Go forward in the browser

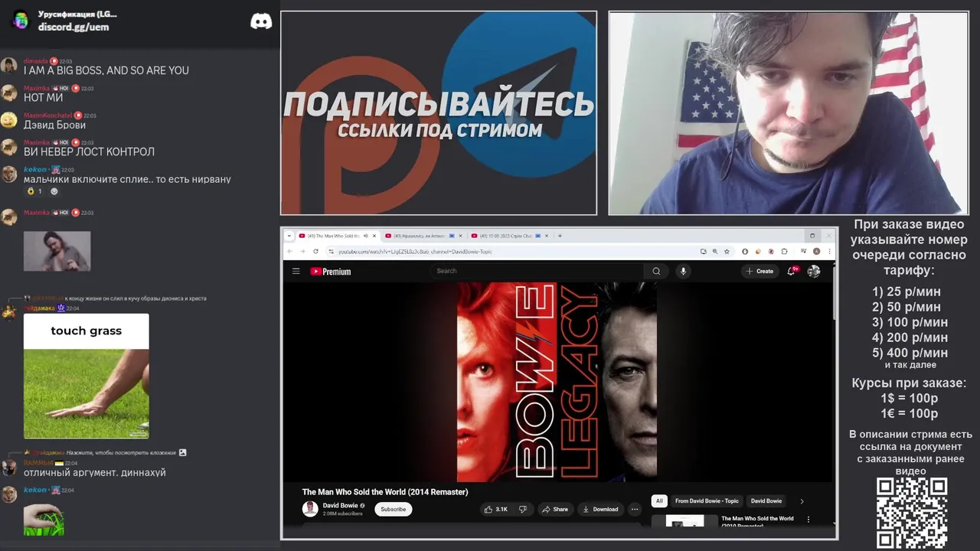(302, 251)
